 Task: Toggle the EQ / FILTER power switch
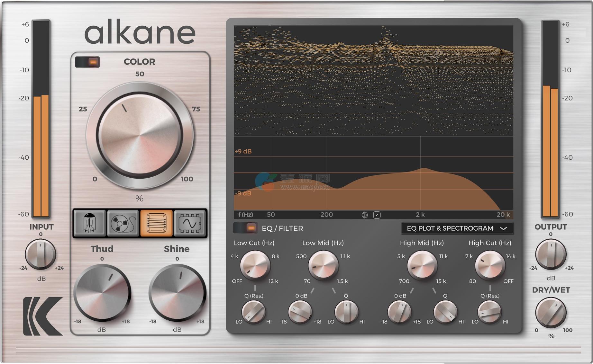click(x=245, y=228)
